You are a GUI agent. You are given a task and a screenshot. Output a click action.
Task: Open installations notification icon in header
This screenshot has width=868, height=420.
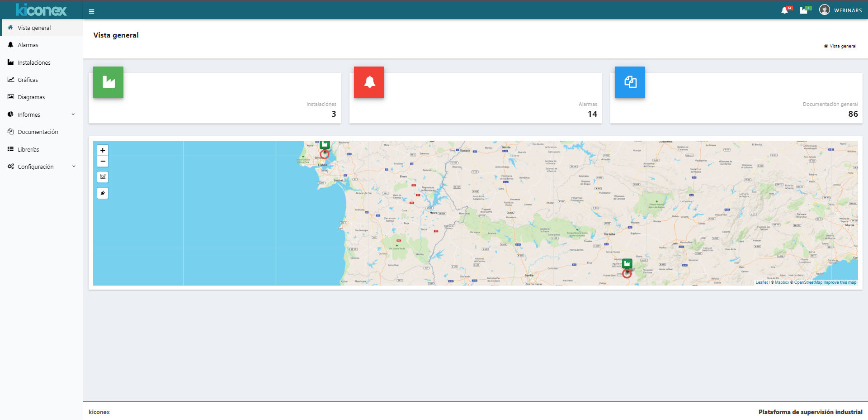[x=804, y=10]
